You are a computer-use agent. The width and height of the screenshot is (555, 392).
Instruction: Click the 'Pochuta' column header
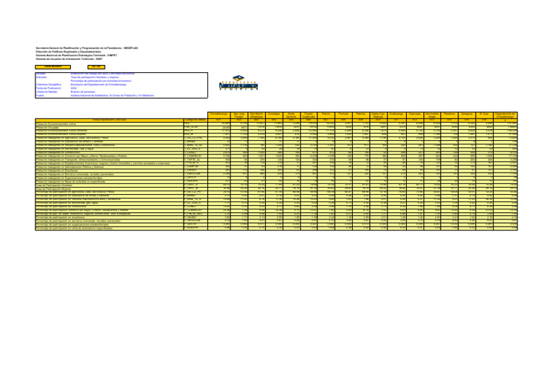343,116
